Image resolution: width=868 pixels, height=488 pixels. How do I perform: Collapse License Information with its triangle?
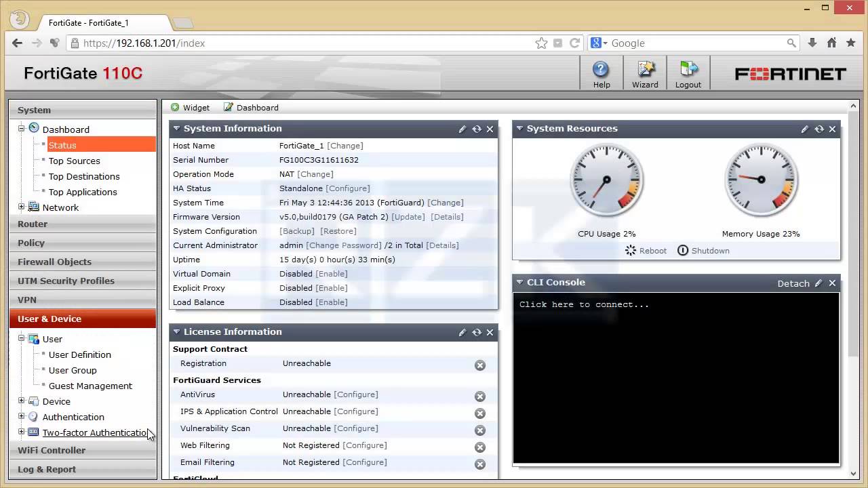tap(176, 331)
